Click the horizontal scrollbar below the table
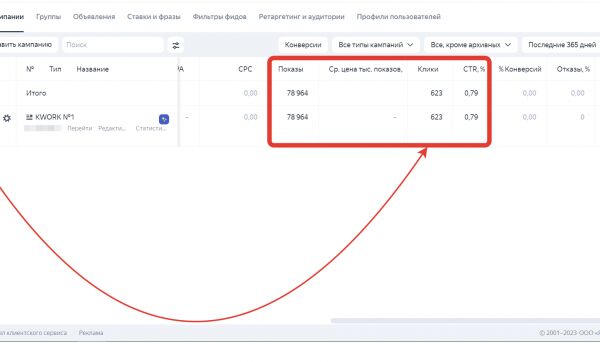Screen dimensions: 600x362 (x=465, y=321)
